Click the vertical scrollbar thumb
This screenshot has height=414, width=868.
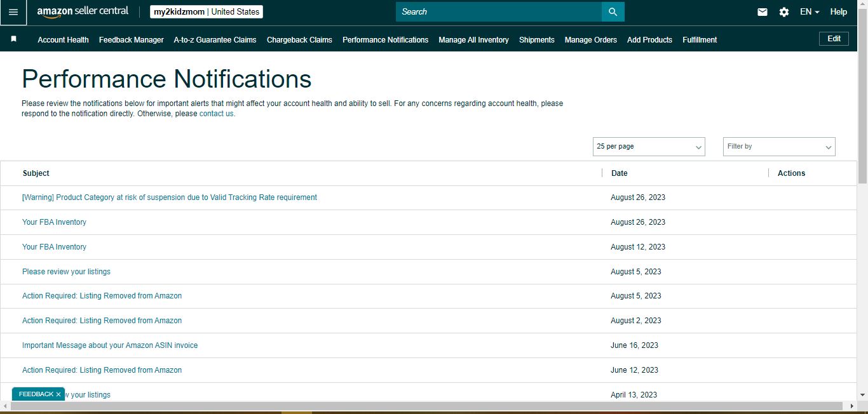[x=862, y=95]
